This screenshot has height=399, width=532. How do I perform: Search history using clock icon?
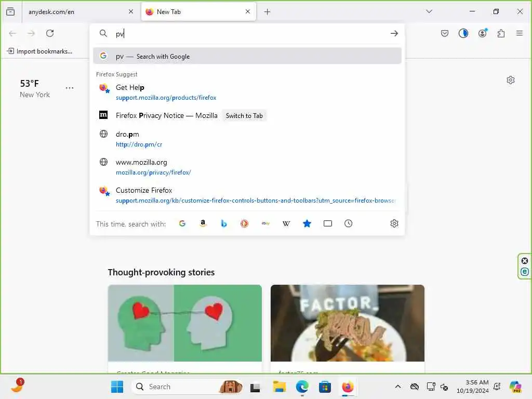(348, 223)
